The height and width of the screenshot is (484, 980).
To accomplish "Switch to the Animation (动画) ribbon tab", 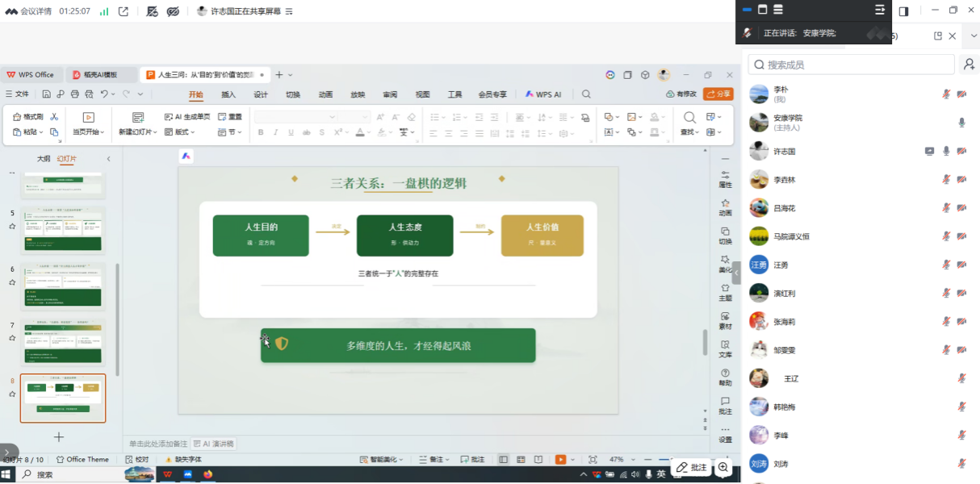I will (x=325, y=94).
